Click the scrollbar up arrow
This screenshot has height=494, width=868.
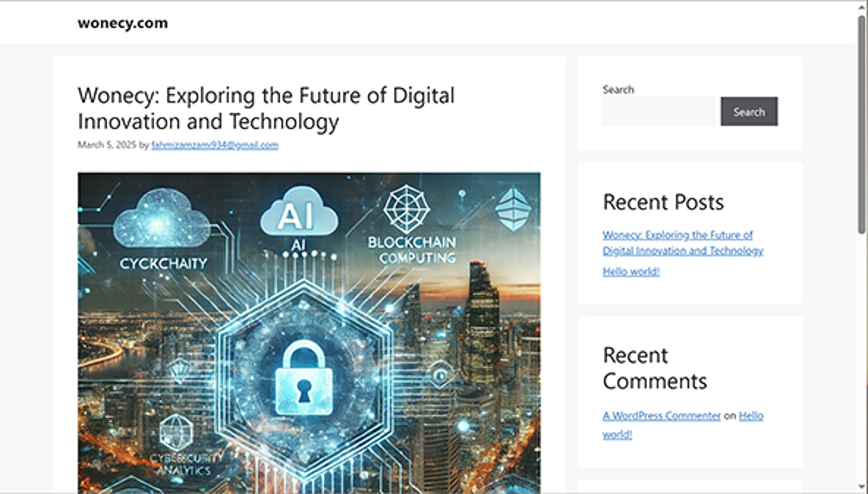point(861,7)
